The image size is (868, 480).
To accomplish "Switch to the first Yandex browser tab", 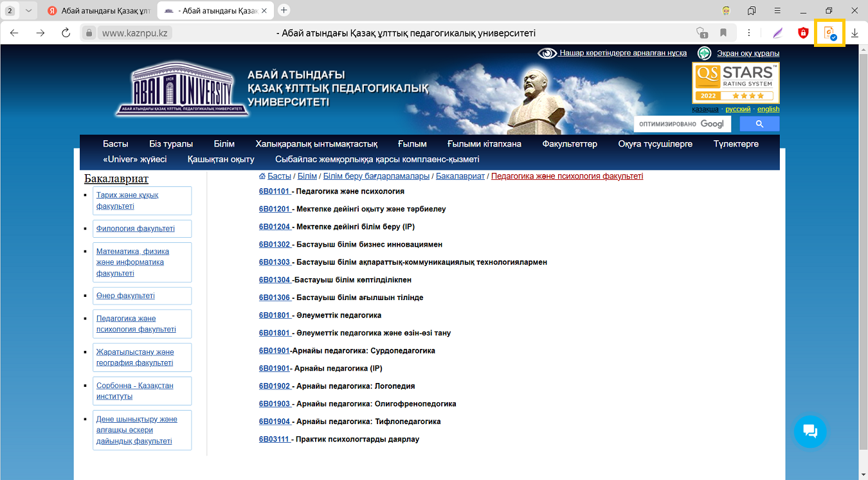I will (100, 10).
